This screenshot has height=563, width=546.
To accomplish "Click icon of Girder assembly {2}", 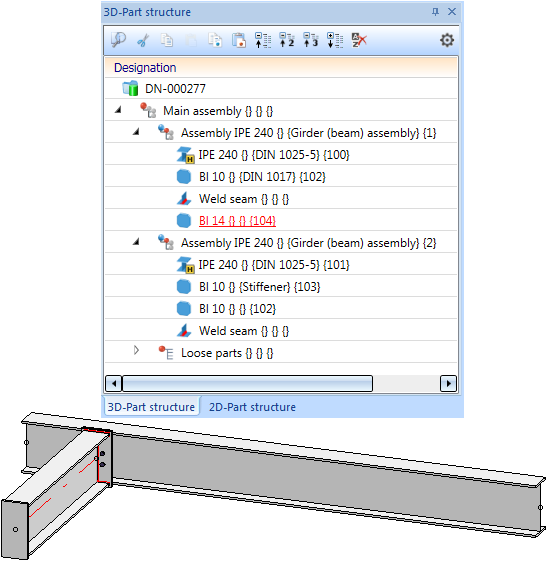I will coord(166,242).
